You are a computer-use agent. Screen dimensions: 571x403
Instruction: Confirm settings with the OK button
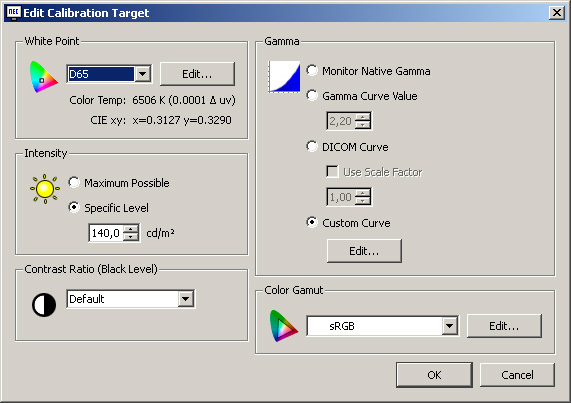tap(434, 375)
